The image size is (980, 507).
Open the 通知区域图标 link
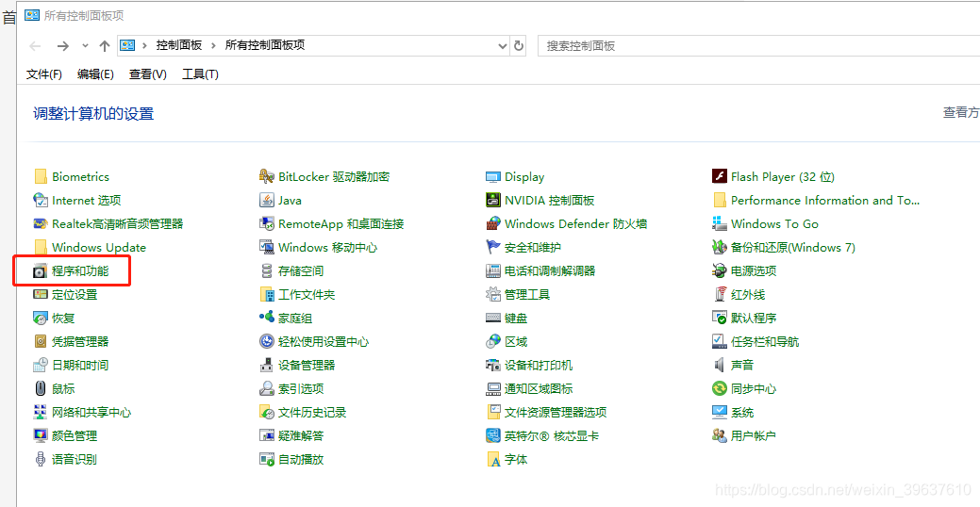pos(539,388)
